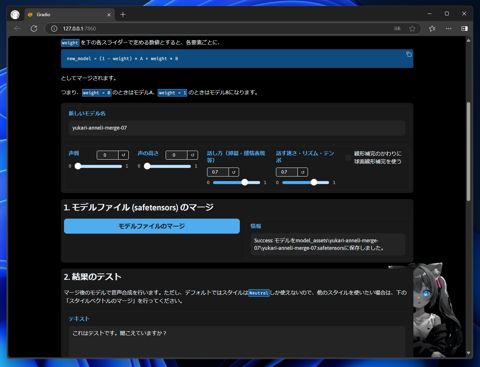Click the heading 2. 結果のテスト

click(x=92, y=277)
